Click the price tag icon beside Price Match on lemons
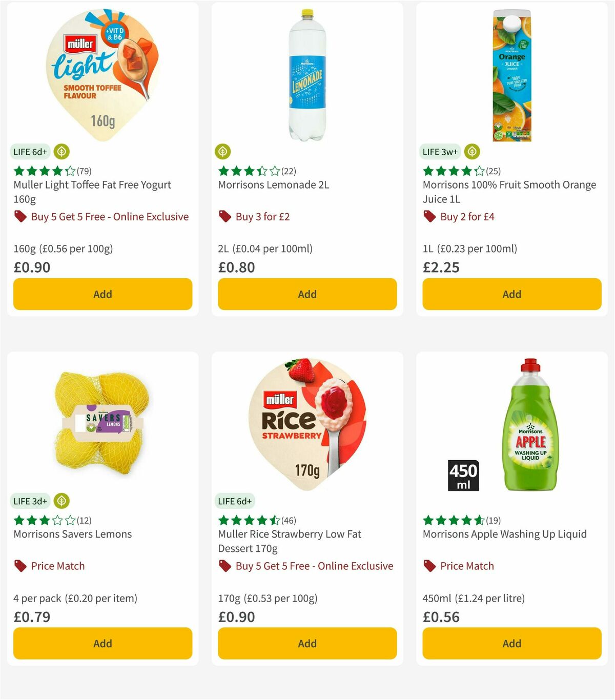The image size is (615, 700). (x=19, y=566)
